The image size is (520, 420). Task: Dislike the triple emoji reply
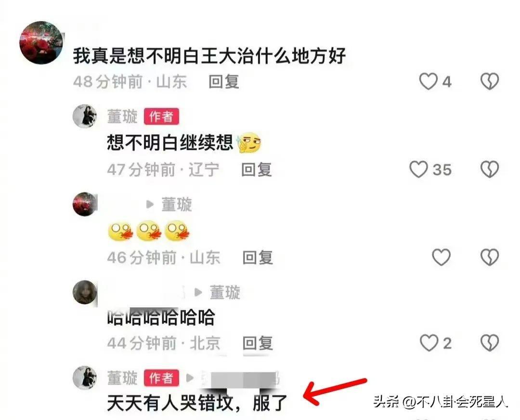tap(490, 257)
